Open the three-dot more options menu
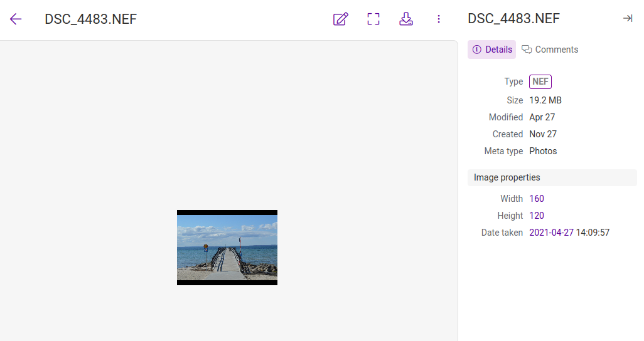This screenshot has height=341, width=644. click(439, 19)
